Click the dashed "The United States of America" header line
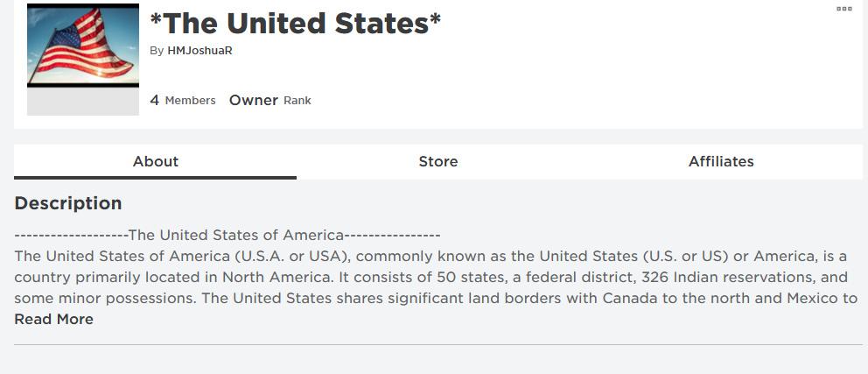This screenshot has height=374, width=868. click(227, 235)
